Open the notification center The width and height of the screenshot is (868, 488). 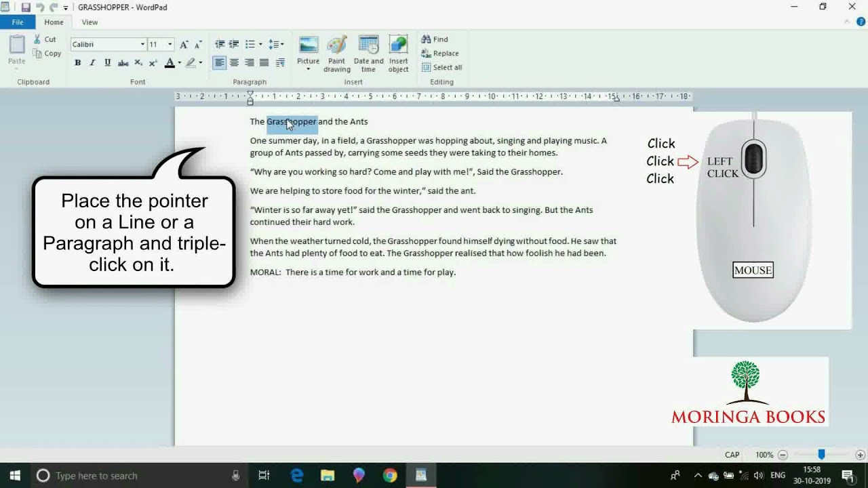click(x=848, y=476)
